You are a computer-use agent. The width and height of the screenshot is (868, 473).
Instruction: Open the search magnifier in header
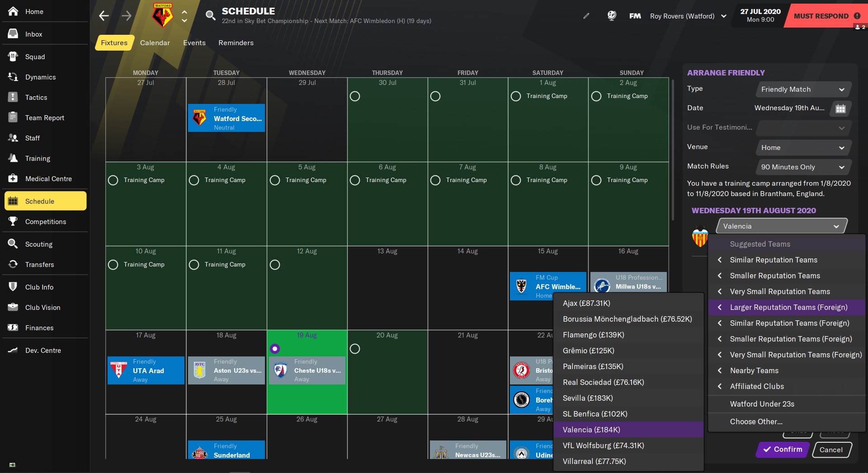coord(210,16)
